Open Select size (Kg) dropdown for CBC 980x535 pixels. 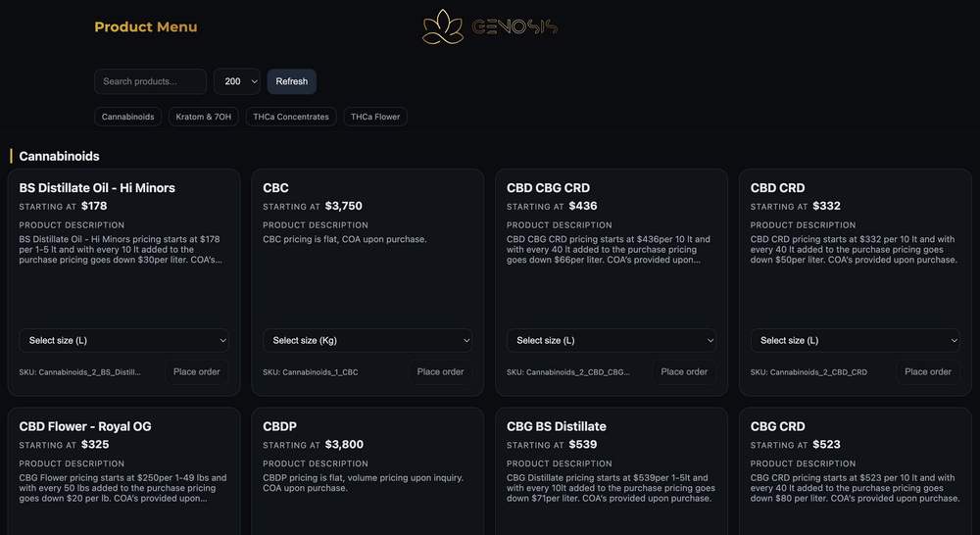[x=367, y=340]
